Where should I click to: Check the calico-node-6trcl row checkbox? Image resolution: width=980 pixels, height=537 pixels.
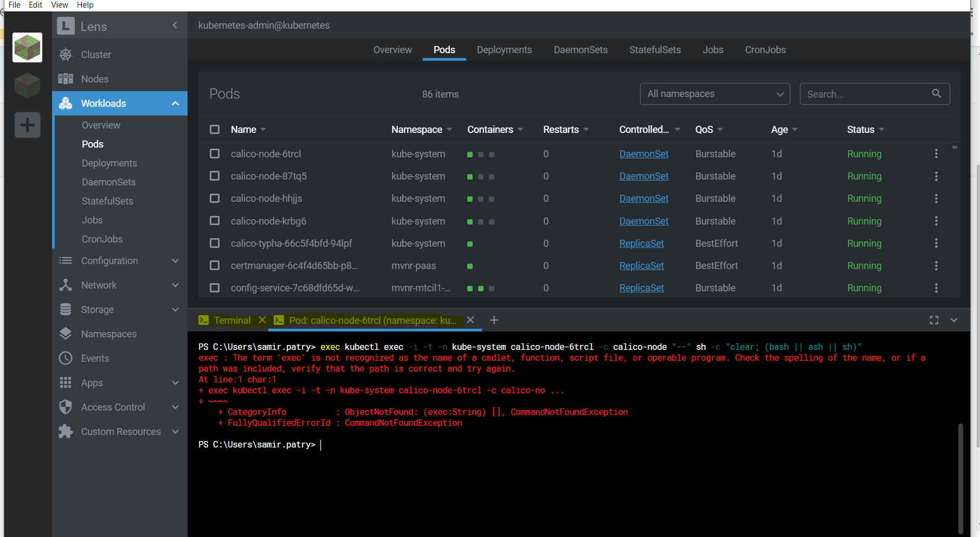tap(215, 154)
